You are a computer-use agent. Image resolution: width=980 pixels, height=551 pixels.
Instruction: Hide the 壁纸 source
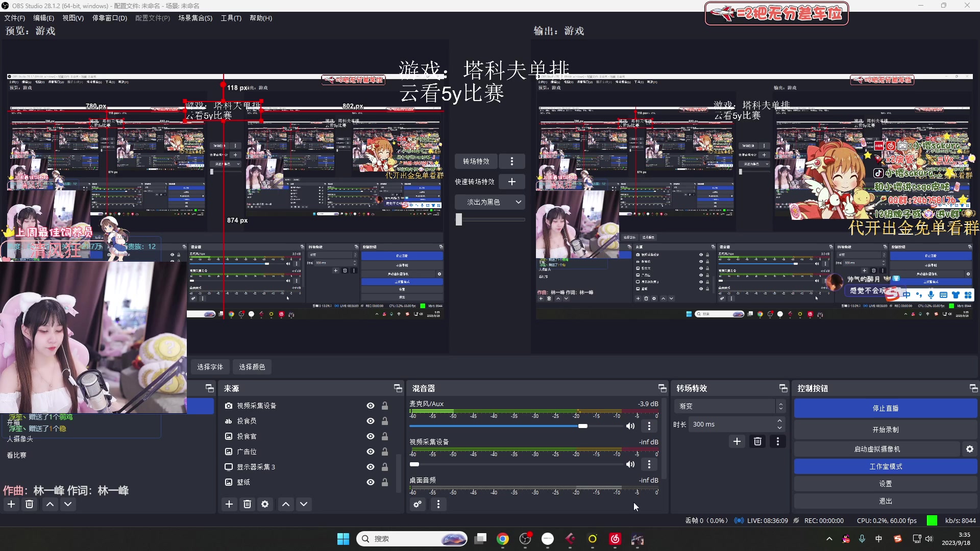pos(370,482)
